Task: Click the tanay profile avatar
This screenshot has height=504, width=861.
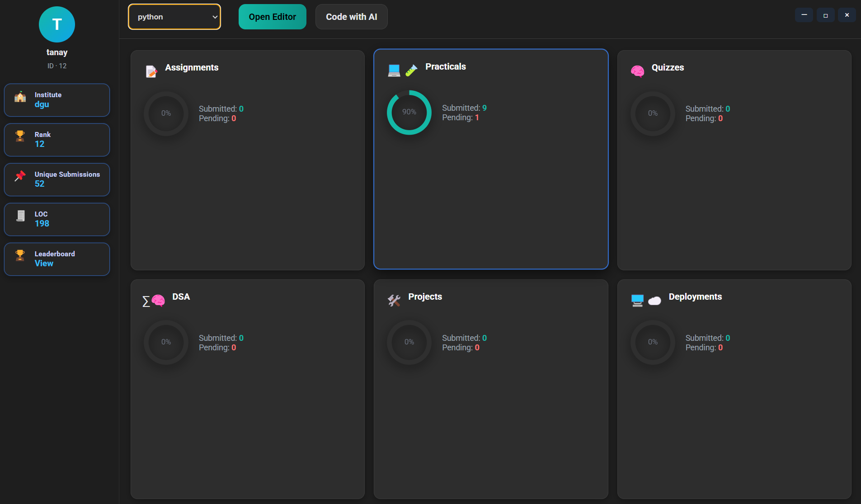Action: [57, 24]
